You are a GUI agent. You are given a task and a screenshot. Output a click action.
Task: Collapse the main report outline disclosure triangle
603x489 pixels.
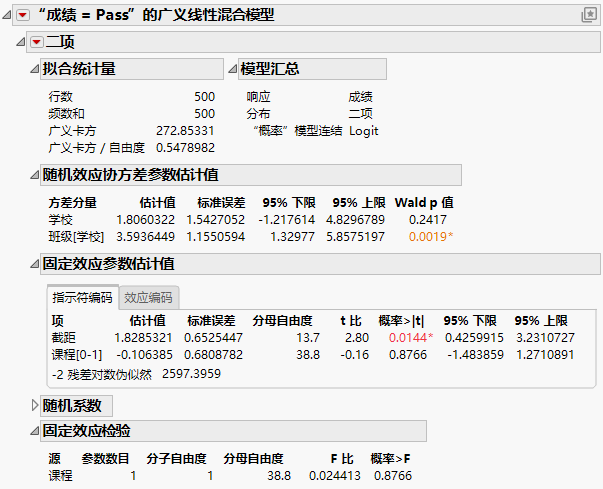coord(7,15)
